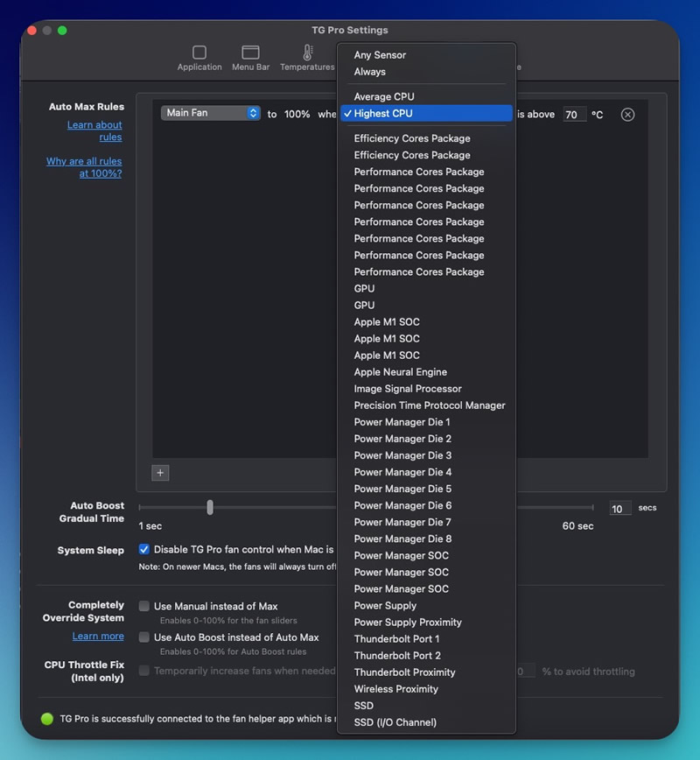Open Learn more link about override
700x760 pixels.
pos(98,636)
